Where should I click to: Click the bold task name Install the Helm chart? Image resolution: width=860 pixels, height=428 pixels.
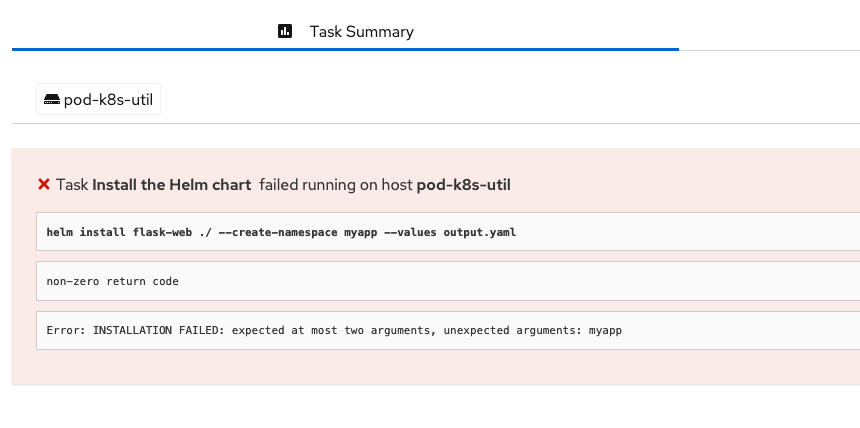(x=172, y=185)
